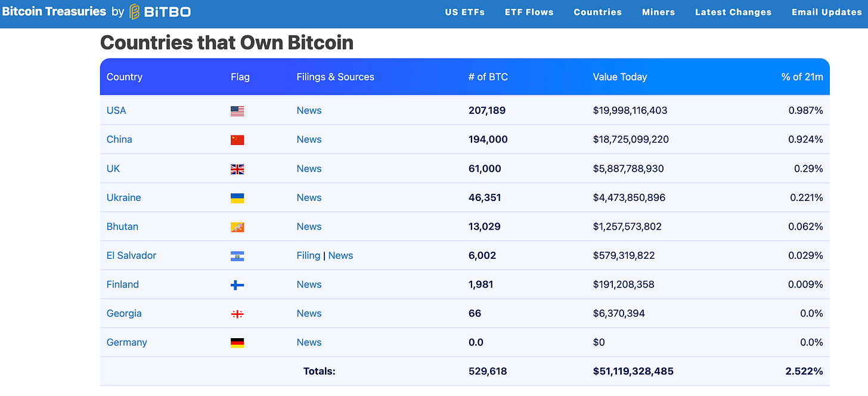Screen dimensions: 868x396
Task: Select the $191,208,358 value cell
Action: 624,284
